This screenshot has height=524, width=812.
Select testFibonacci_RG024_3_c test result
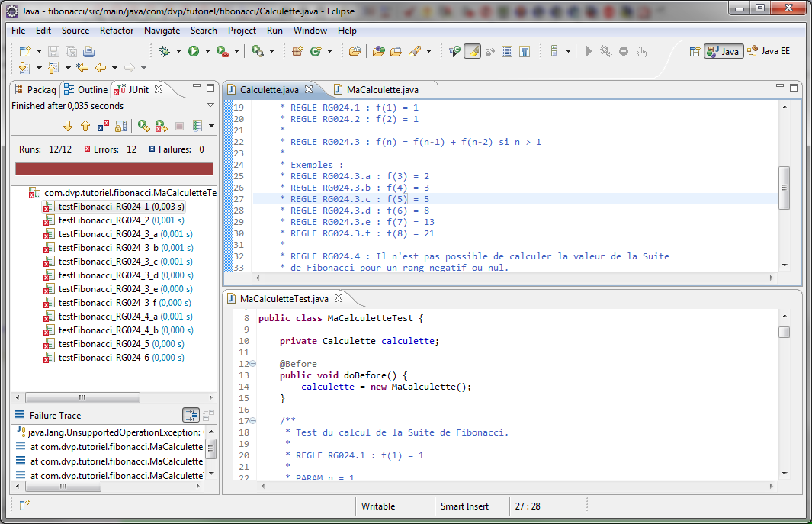[x=108, y=262]
